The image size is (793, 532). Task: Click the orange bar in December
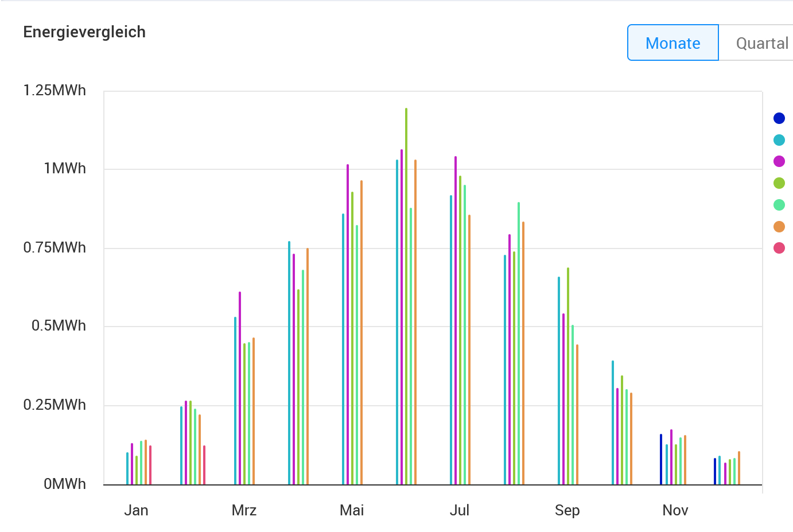point(739,468)
